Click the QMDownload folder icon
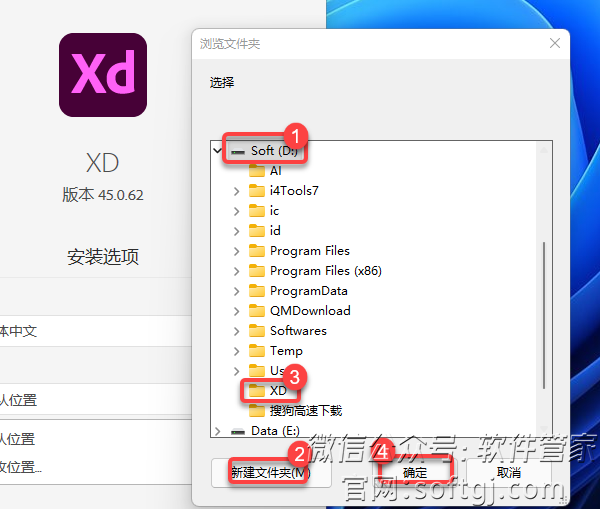The height and width of the screenshot is (509, 600). 257,310
